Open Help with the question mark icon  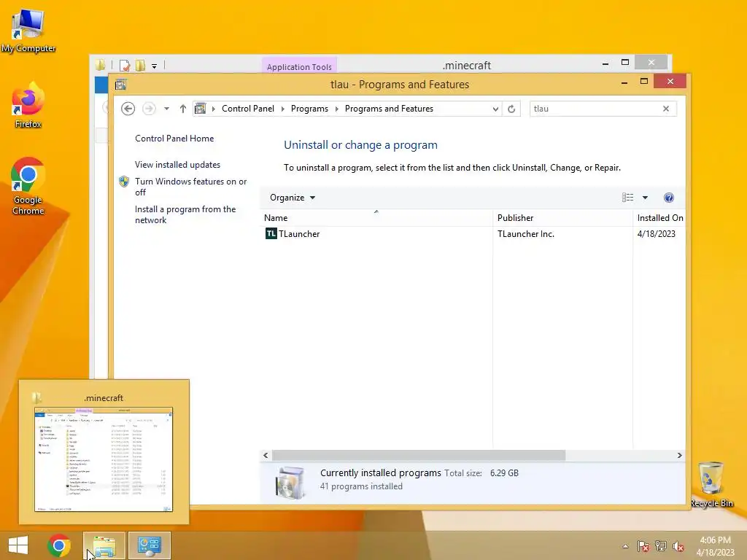pos(668,197)
